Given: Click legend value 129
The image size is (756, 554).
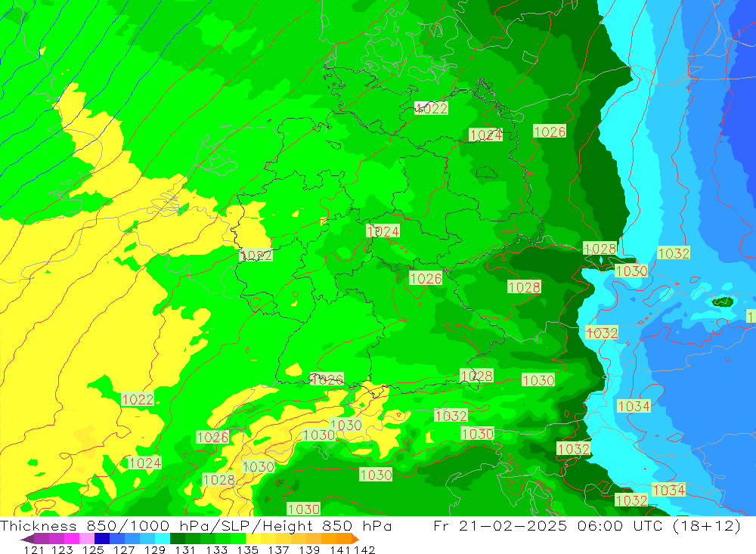Looking at the screenshot, I should pos(155,549).
